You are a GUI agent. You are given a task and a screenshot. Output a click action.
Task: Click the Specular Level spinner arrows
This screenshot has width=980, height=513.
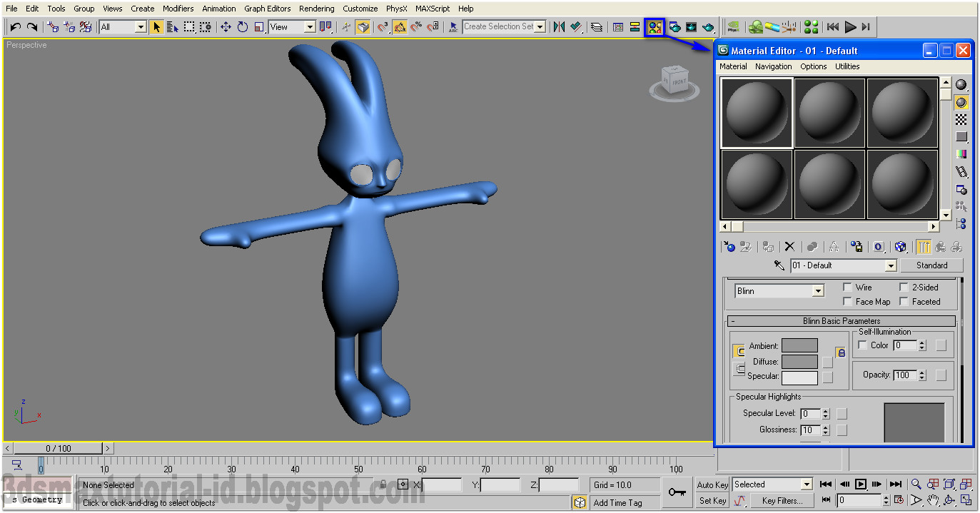pos(826,414)
